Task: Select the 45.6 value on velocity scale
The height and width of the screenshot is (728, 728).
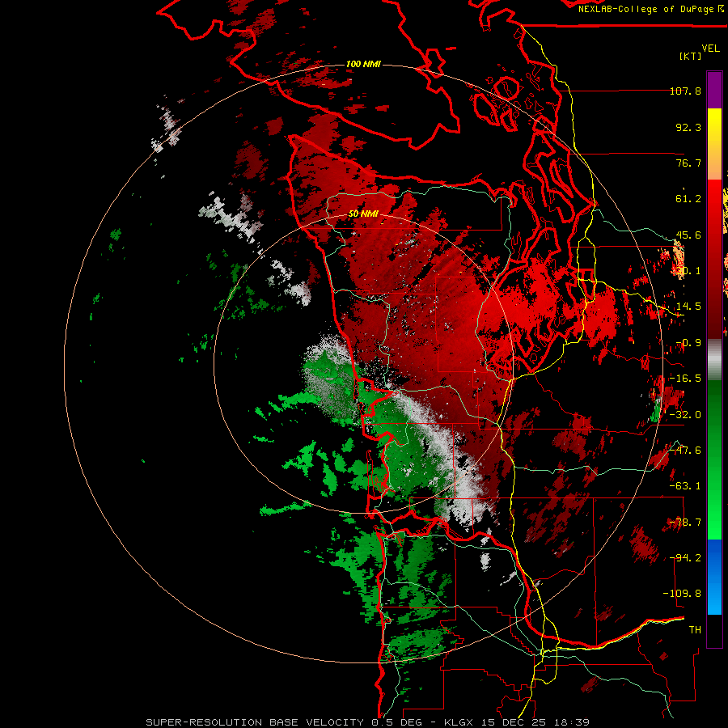Action: (x=688, y=235)
